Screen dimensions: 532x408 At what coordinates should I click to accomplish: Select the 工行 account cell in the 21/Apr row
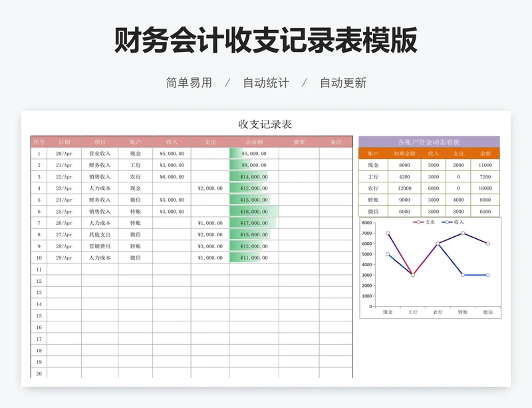[136, 165]
